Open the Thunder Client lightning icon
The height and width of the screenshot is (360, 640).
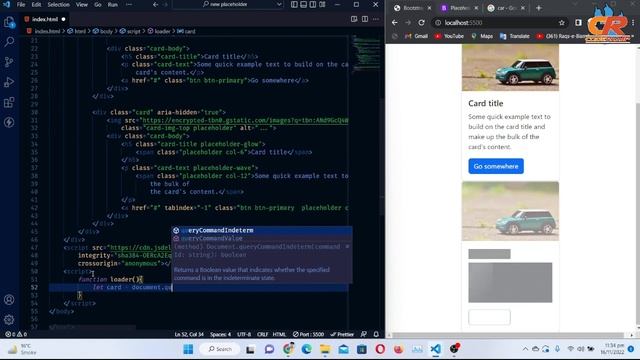point(9,122)
